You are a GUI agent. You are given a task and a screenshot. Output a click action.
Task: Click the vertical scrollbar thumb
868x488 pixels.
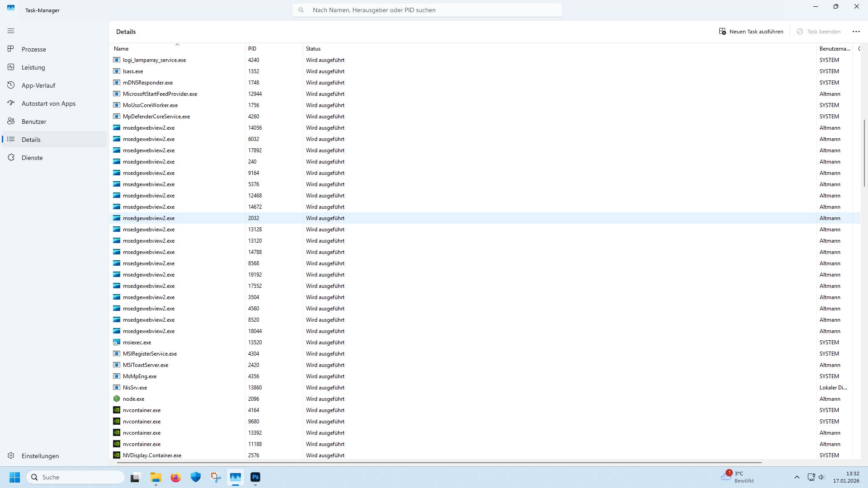point(864,153)
